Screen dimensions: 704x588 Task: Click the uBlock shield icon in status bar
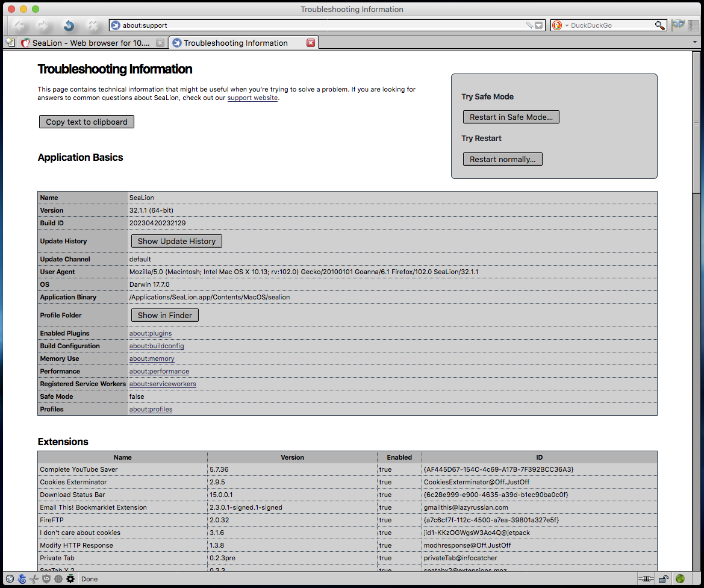46,578
